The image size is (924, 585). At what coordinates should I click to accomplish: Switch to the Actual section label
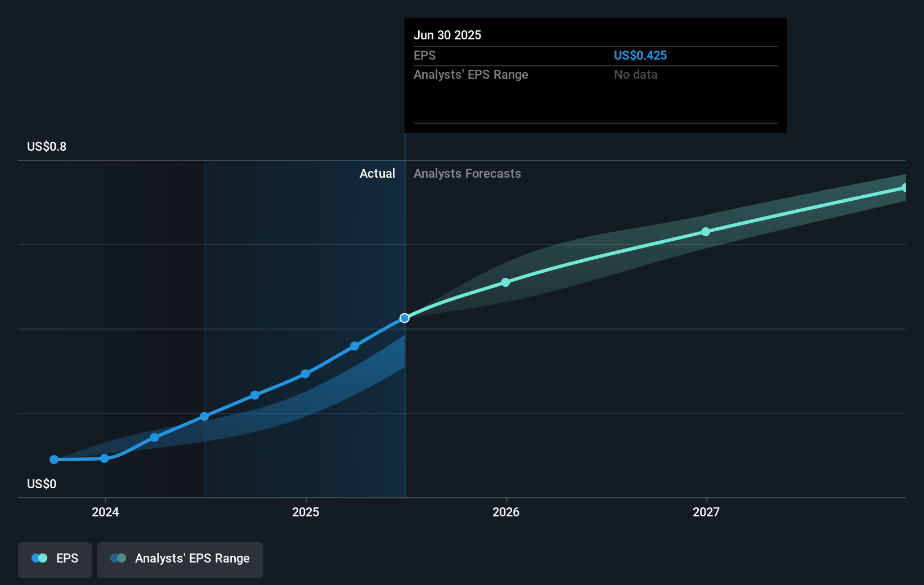pos(377,173)
